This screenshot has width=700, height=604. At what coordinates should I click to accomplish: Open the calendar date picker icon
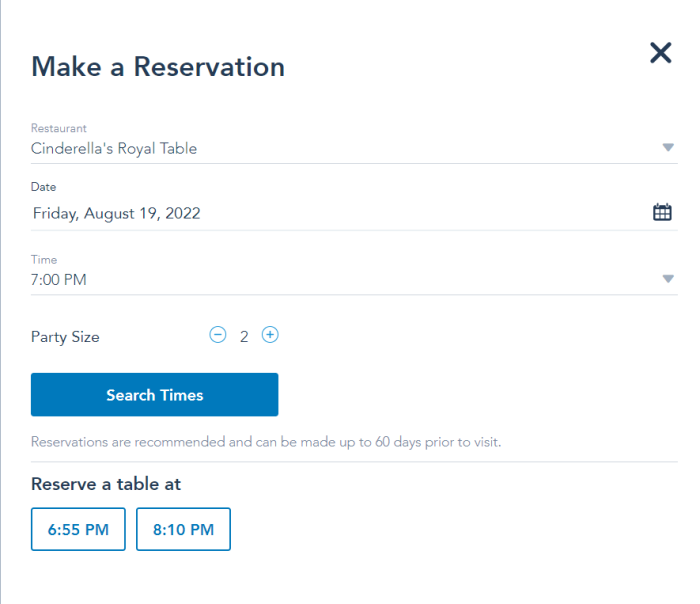coord(662,212)
